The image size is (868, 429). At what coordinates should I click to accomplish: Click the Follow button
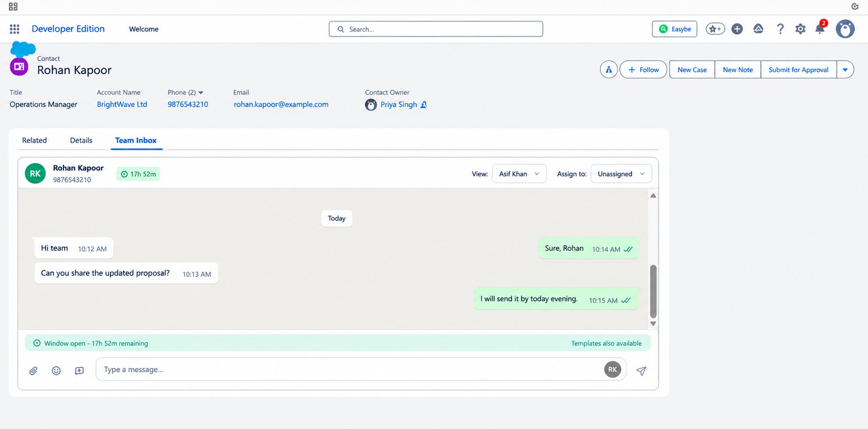coord(643,70)
